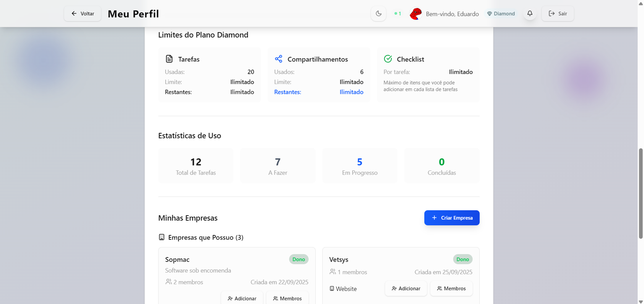Click Adicionar in the Sopmac card
644x304 pixels.
pos(242,299)
